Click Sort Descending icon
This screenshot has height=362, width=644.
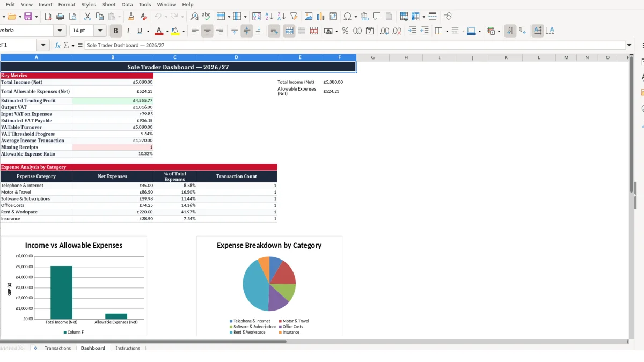pyautogui.click(x=281, y=17)
